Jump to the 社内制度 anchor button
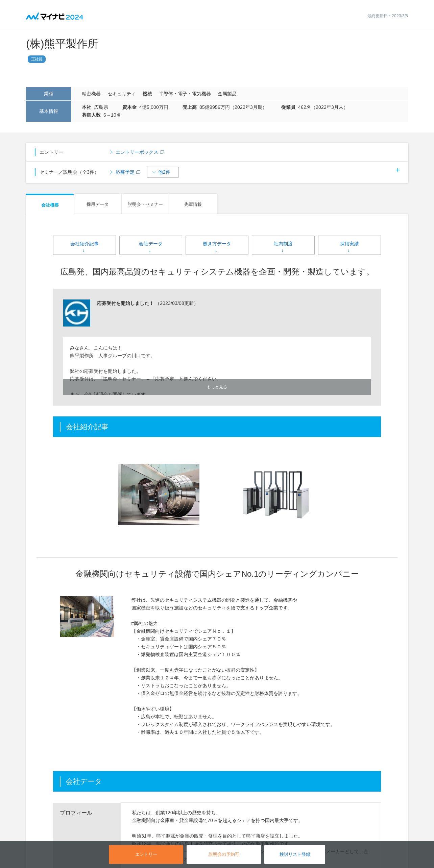434x868 pixels. (x=283, y=245)
